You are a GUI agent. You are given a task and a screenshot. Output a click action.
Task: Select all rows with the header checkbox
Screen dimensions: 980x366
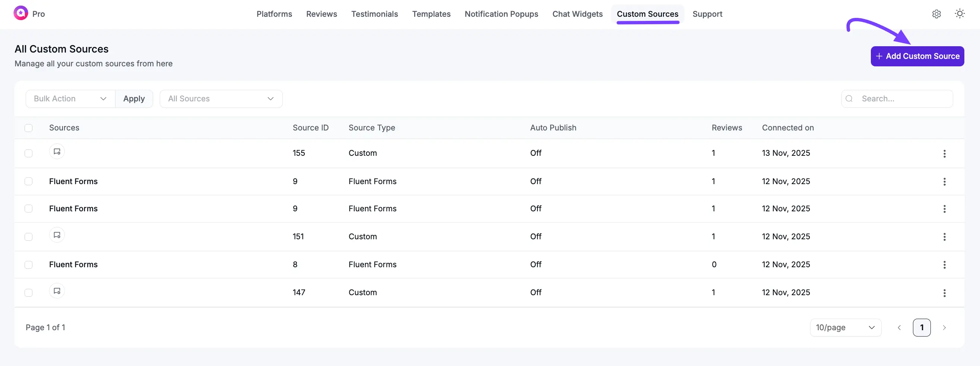29,128
